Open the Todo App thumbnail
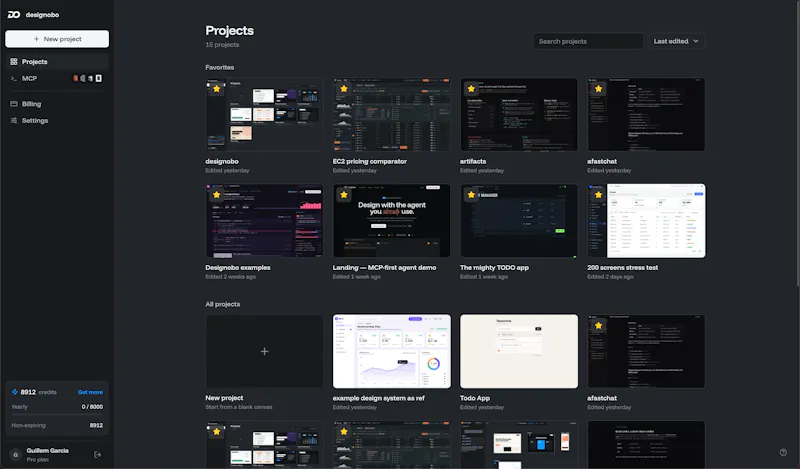The height and width of the screenshot is (469, 800). pyautogui.click(x=519, y=351)
